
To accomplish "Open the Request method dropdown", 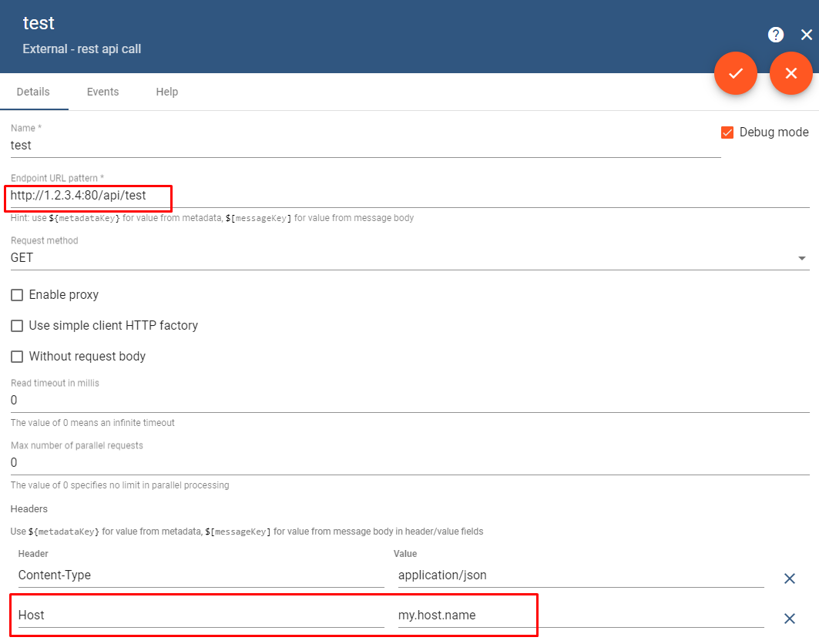I will (x=801, y=257).
